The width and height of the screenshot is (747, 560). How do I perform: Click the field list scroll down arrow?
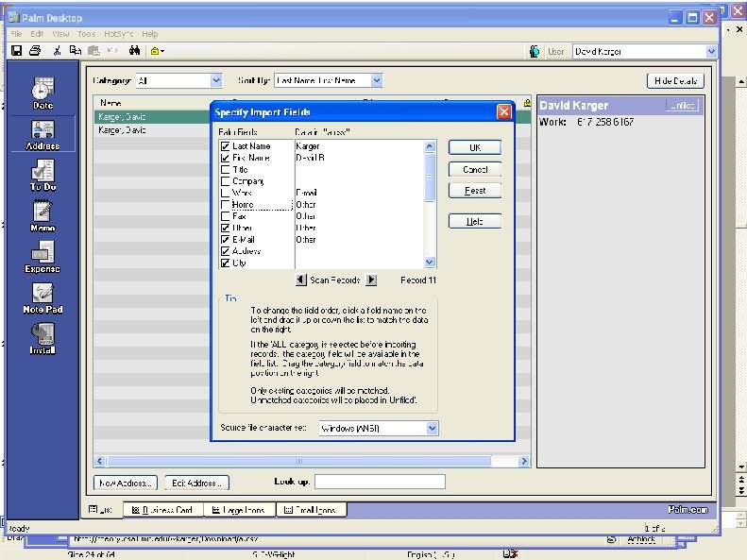pyautogui.click(x=430, y=262)
